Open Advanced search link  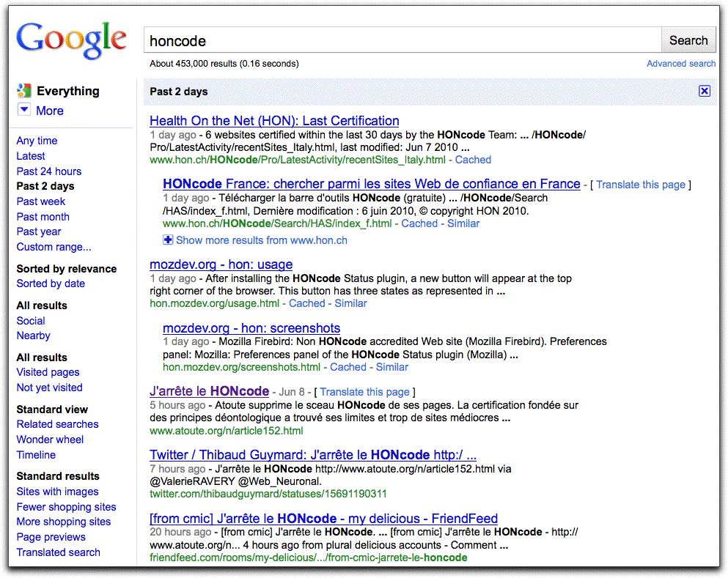[681, 64]
